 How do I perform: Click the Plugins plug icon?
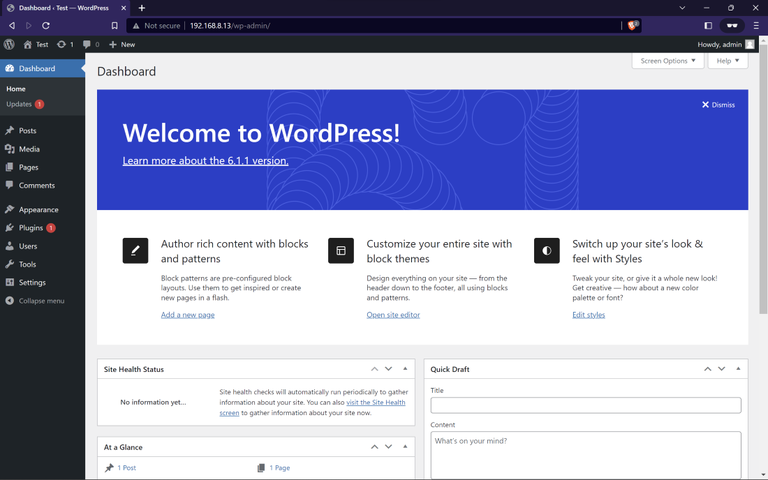9,228
